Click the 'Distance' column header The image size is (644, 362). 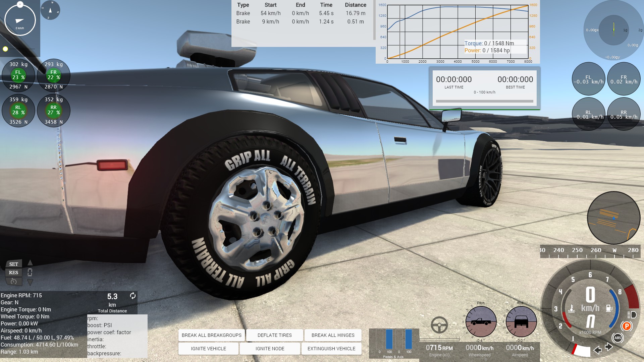pos(356,5)
